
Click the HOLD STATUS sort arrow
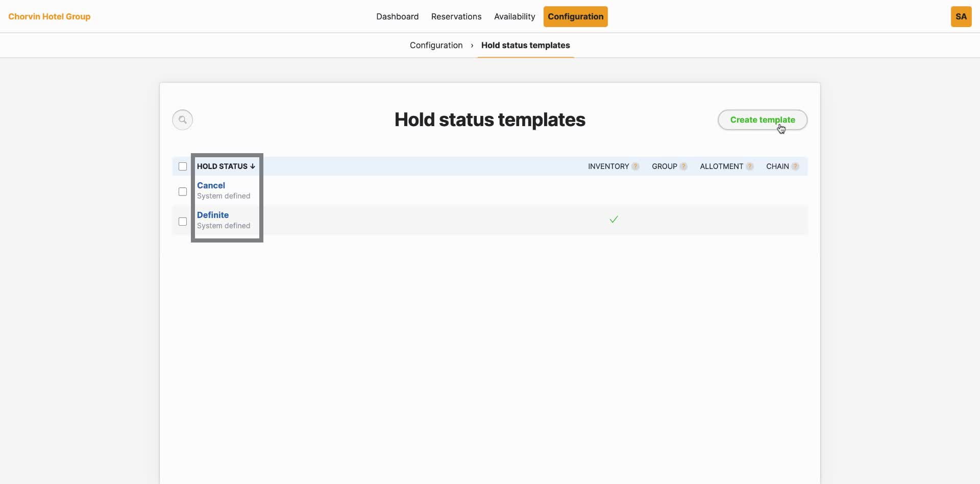click(253, 166)
